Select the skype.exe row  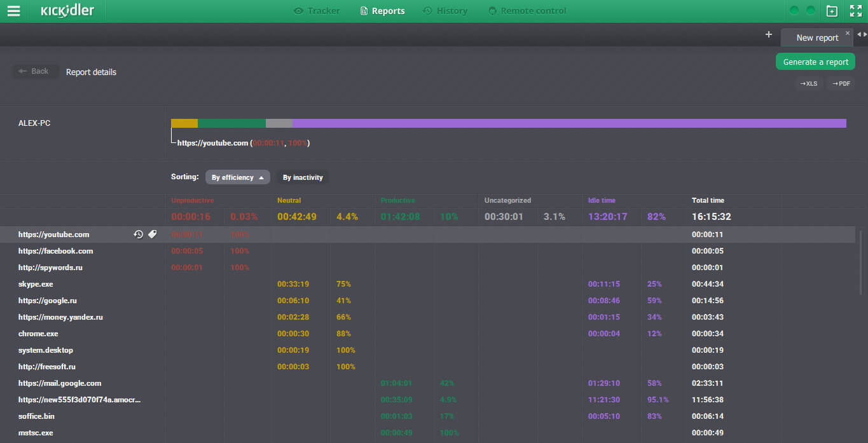point(34,284)
